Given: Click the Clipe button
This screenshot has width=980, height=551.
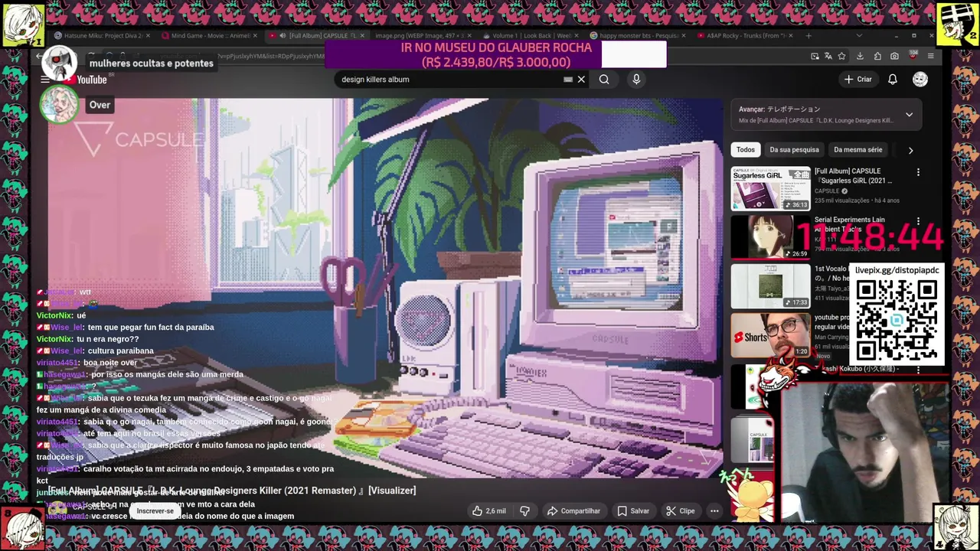Looking at the screenshot, I should tap(680, 511).
